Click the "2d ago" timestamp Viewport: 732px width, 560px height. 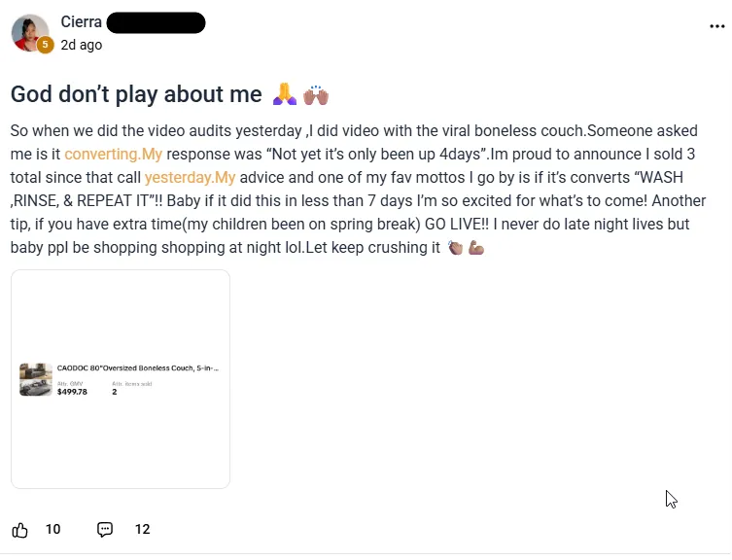click(81, 45)
